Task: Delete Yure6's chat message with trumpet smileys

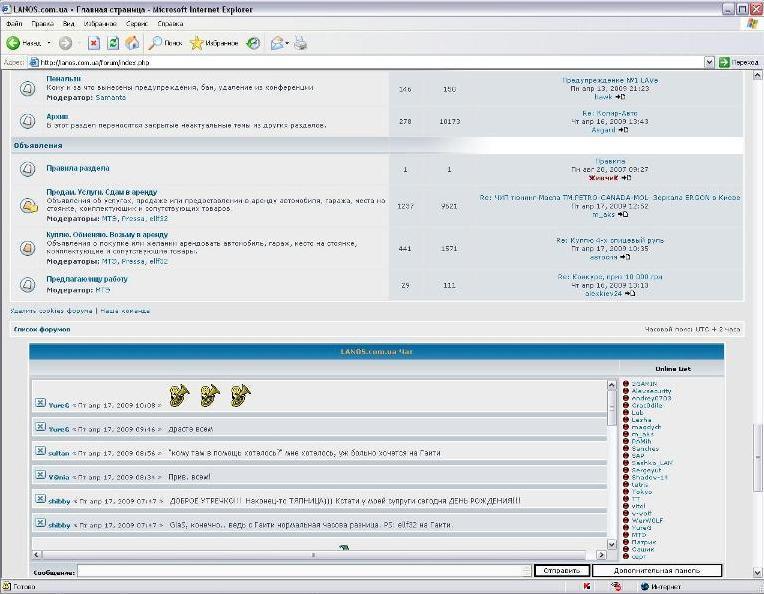Action: pos(40,403)
